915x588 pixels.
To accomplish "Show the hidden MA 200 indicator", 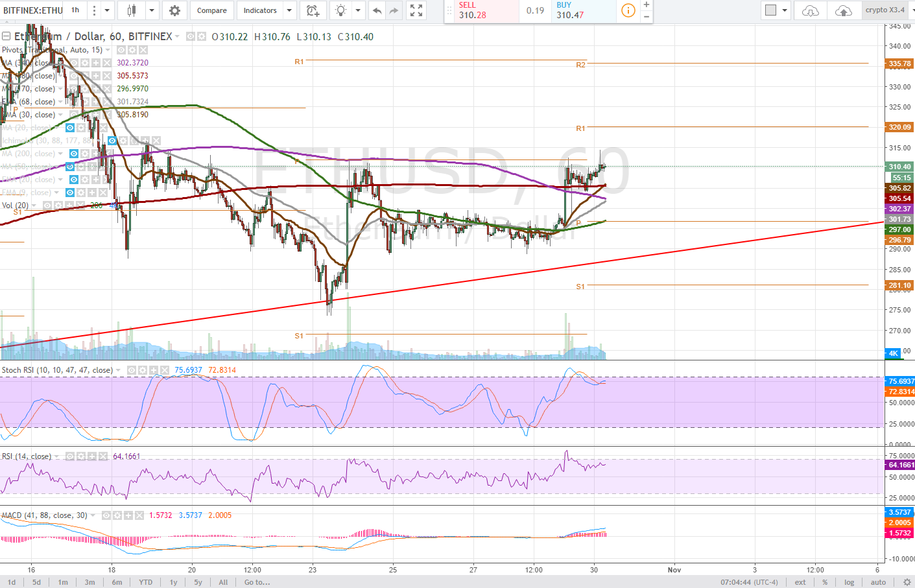I will 74,154.
